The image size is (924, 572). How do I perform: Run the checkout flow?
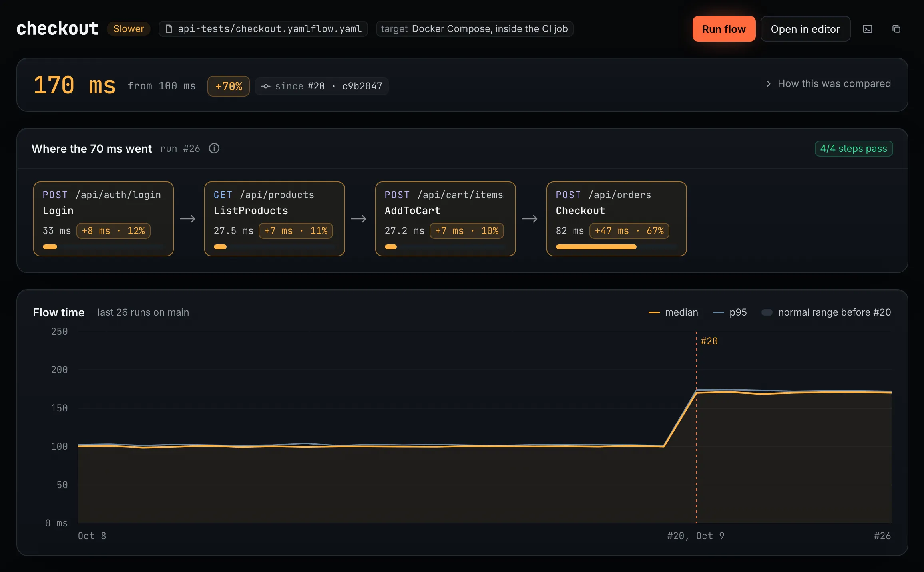tap(724, 29)
